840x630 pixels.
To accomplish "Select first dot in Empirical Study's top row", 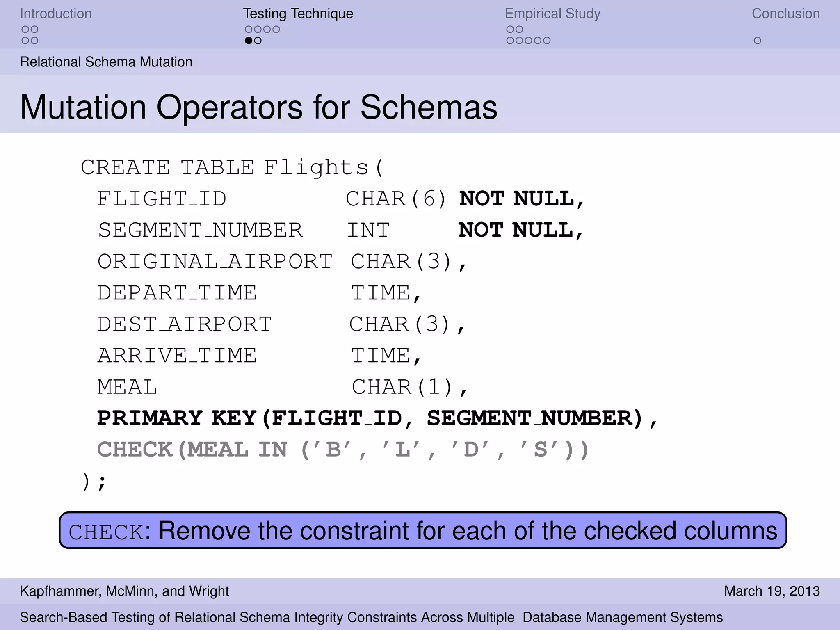I will pos(510,30).
